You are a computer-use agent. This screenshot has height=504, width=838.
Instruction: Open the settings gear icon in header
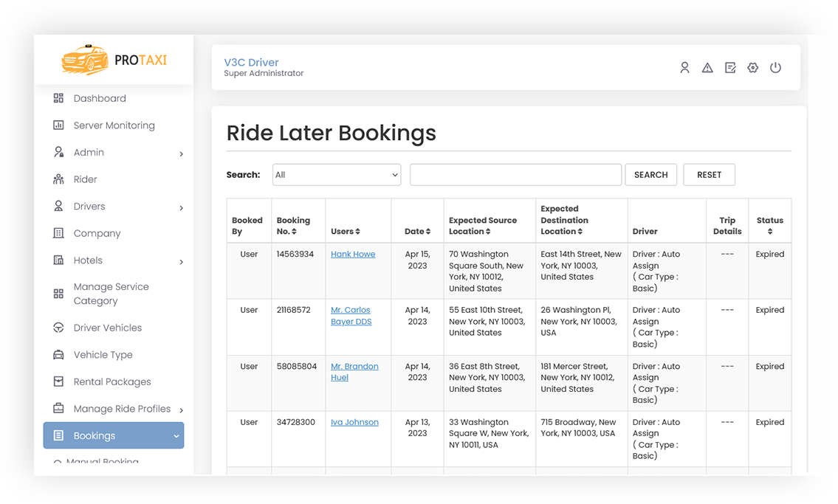[x=752, y=68]
